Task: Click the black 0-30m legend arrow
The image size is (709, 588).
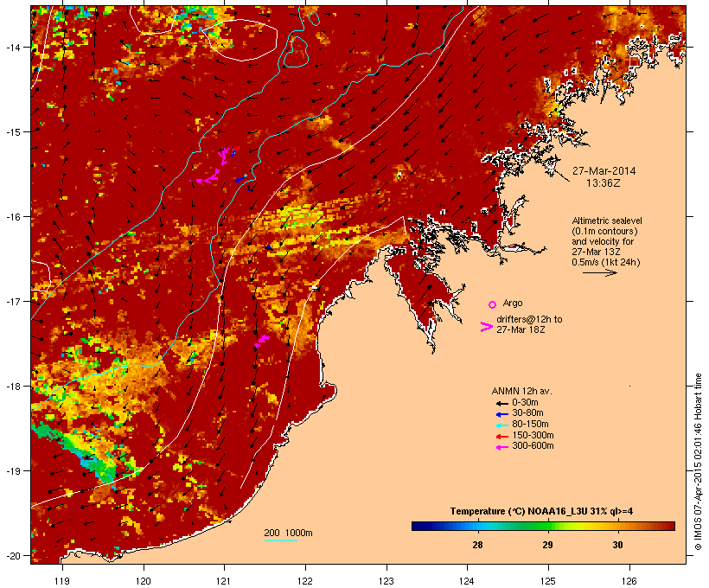Action: (501, 403)
